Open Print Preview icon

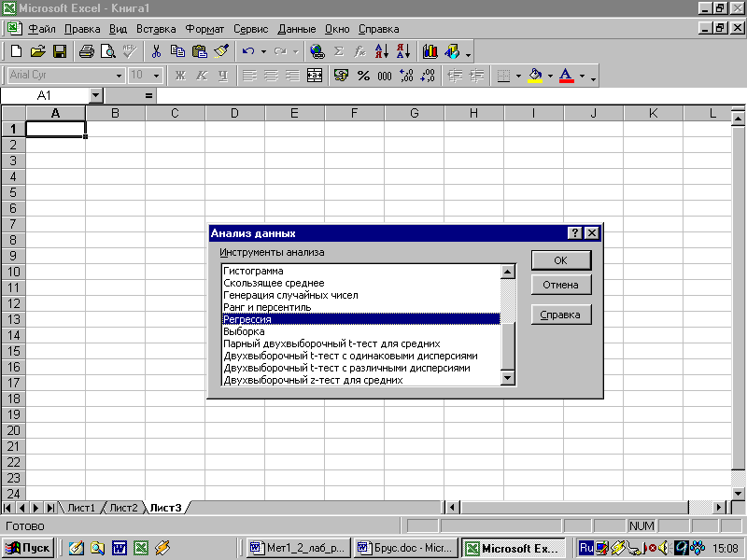(108, 51)
